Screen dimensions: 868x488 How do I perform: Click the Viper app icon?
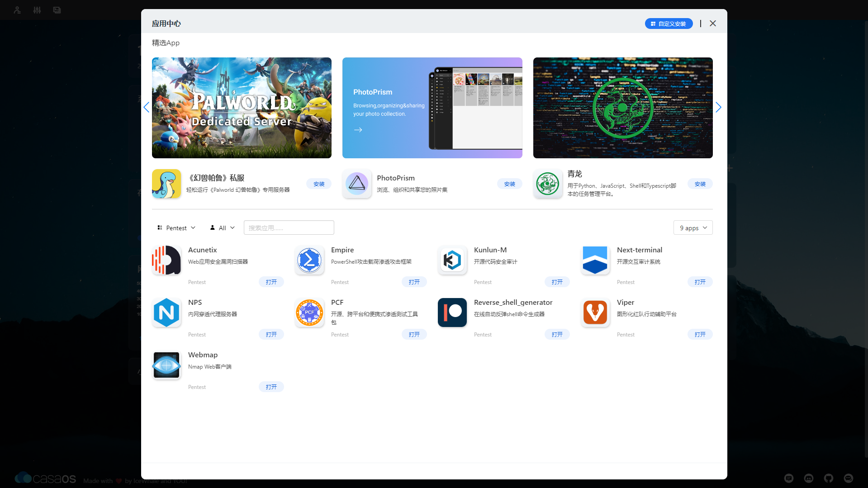(595, 313)
